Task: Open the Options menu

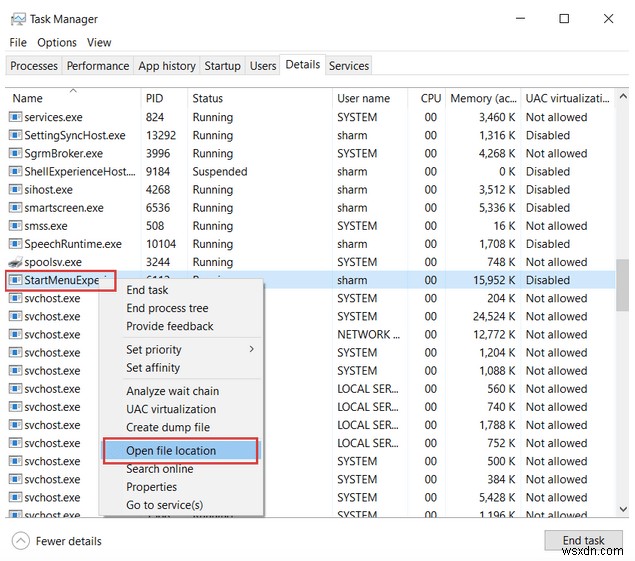Action: pyautogui.click(x=57, y=43)
